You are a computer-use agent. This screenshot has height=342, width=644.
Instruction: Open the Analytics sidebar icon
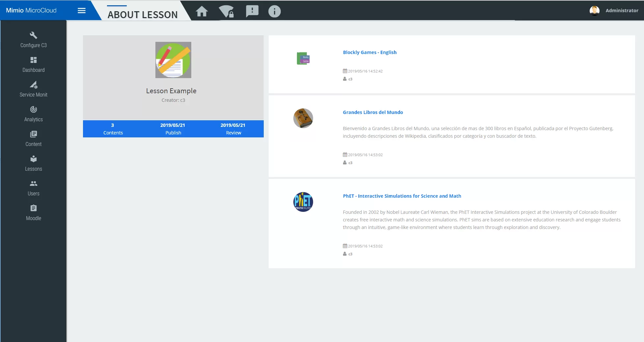pyautogui.click(x=34, y=109)
